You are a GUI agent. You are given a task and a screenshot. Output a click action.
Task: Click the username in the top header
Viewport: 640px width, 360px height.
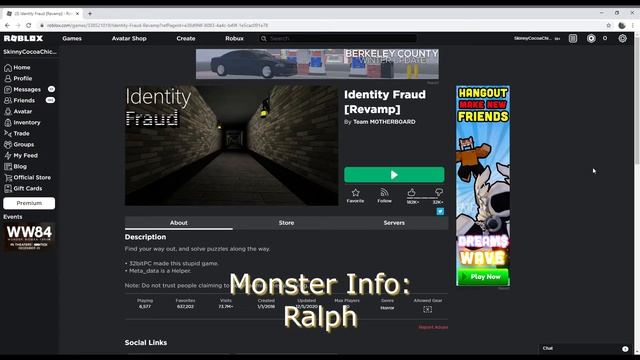pos(533,38)
